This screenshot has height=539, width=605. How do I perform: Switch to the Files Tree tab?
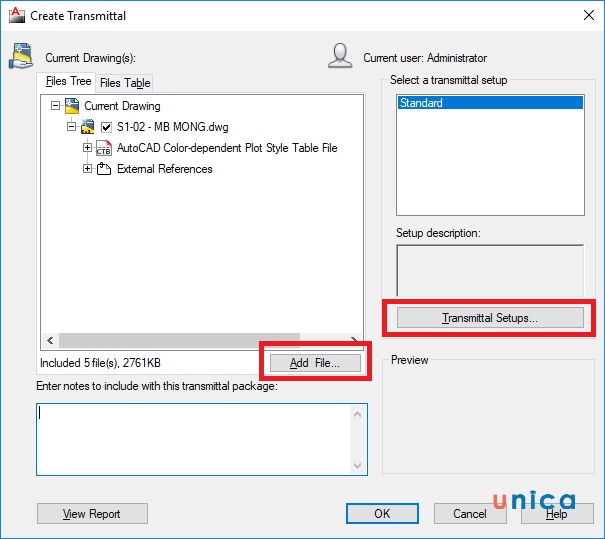[68, 81]
